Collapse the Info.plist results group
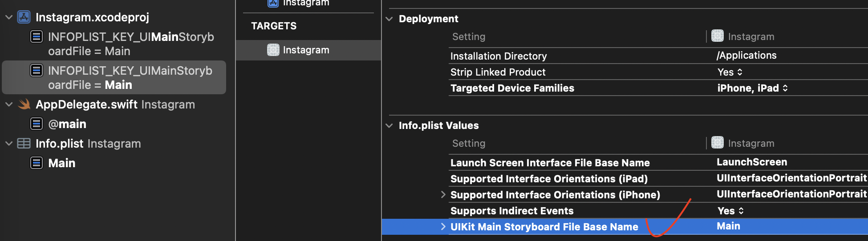Viewport: 868px width, 241px height. (8, 144)
